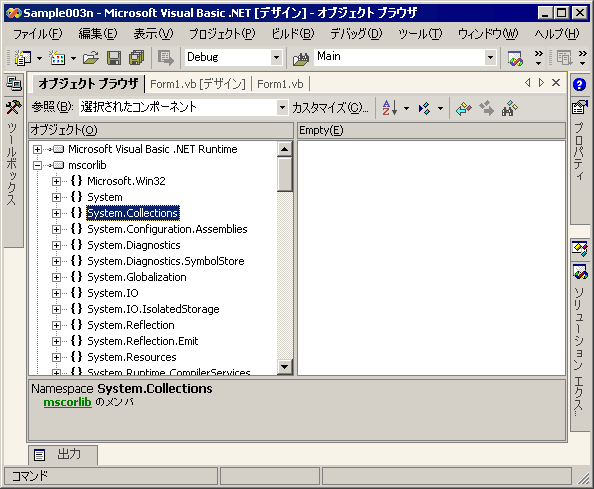Open the デバッグ(D) menu
The image size is (594, 489).
tap(356, 34)
